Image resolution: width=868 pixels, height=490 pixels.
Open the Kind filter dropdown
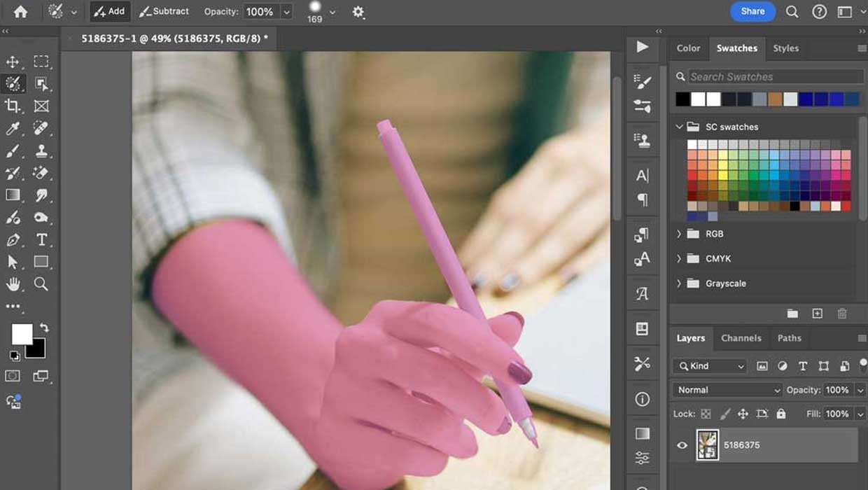[710, 366]
